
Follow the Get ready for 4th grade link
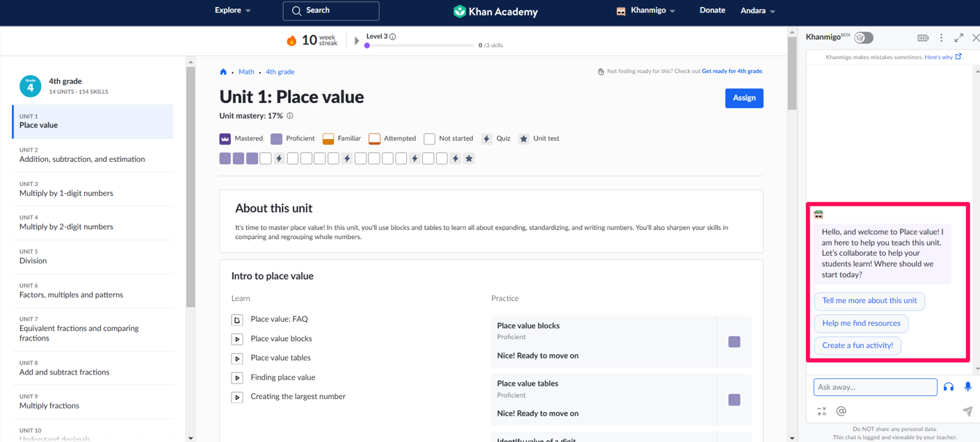(732, 72)
